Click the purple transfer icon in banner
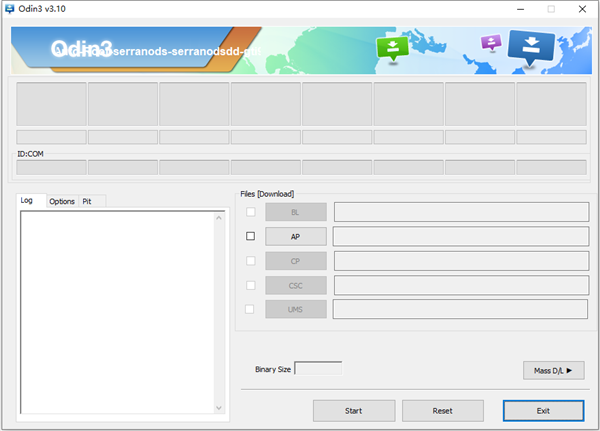 (491, 42)
